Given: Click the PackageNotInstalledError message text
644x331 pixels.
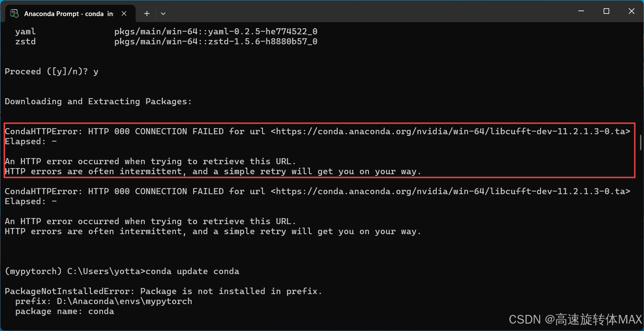Looking at the screenshot, I should click(x=163, y=291).
